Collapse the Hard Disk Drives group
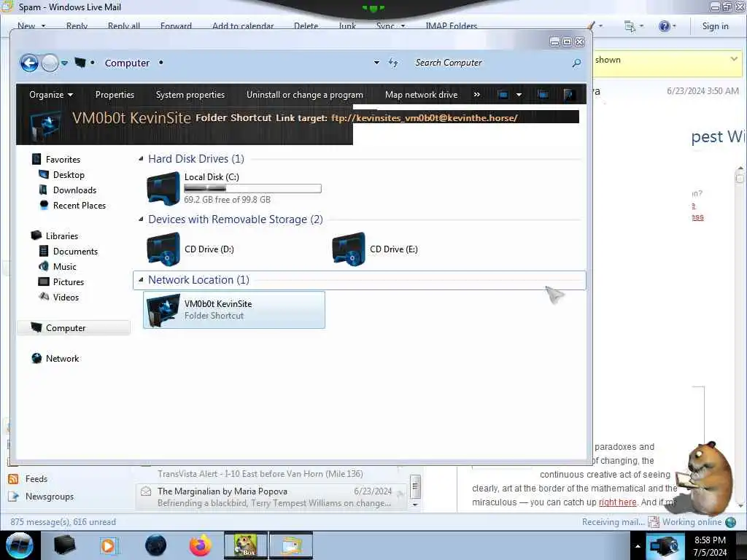This screenshot has height=560, width=747. (141, 158)
